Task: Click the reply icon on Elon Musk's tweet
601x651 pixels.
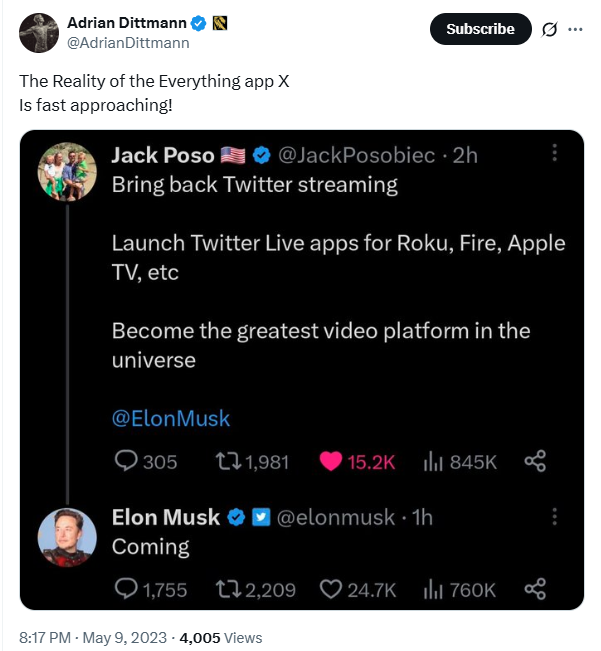Action: [x=126, y=589]
